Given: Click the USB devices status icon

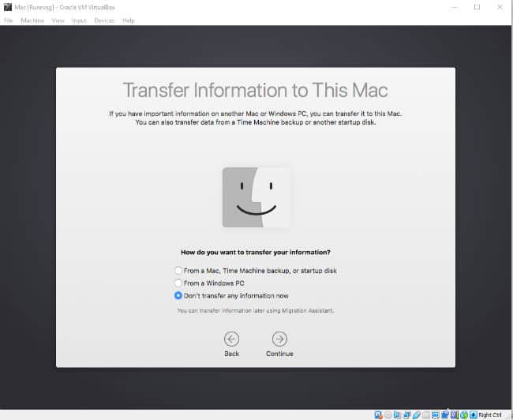Looking at the screenshot, I should coord(416,414).
